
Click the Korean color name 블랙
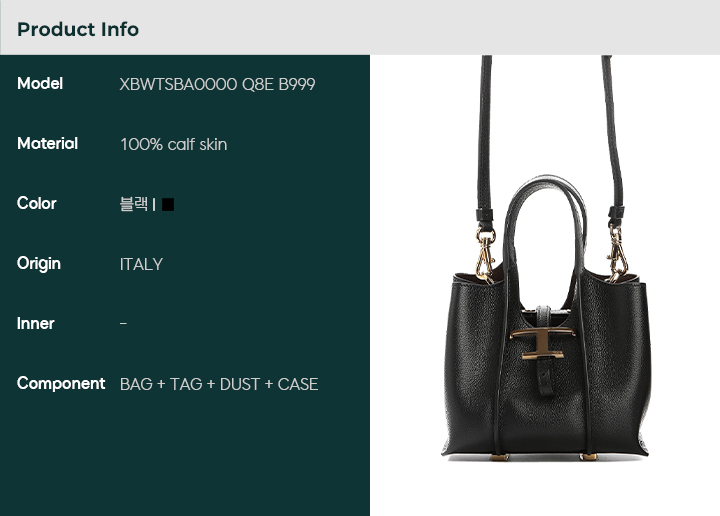pos(134,204)
